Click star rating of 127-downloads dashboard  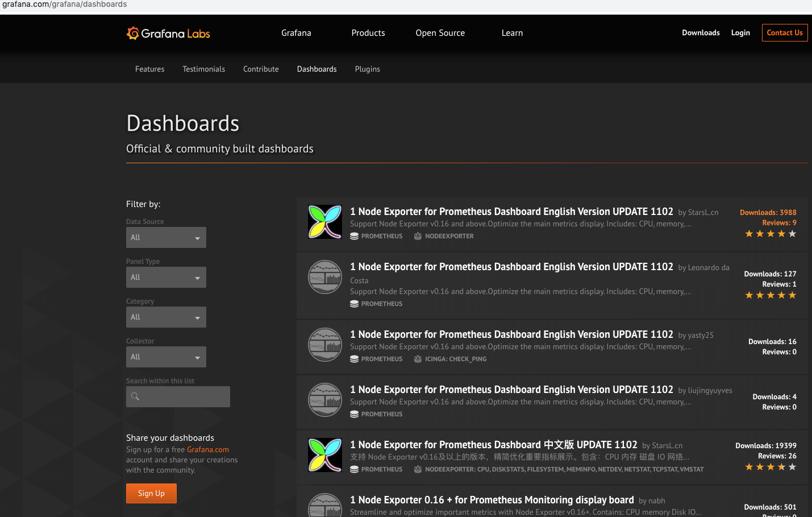(x=771, y=295)
